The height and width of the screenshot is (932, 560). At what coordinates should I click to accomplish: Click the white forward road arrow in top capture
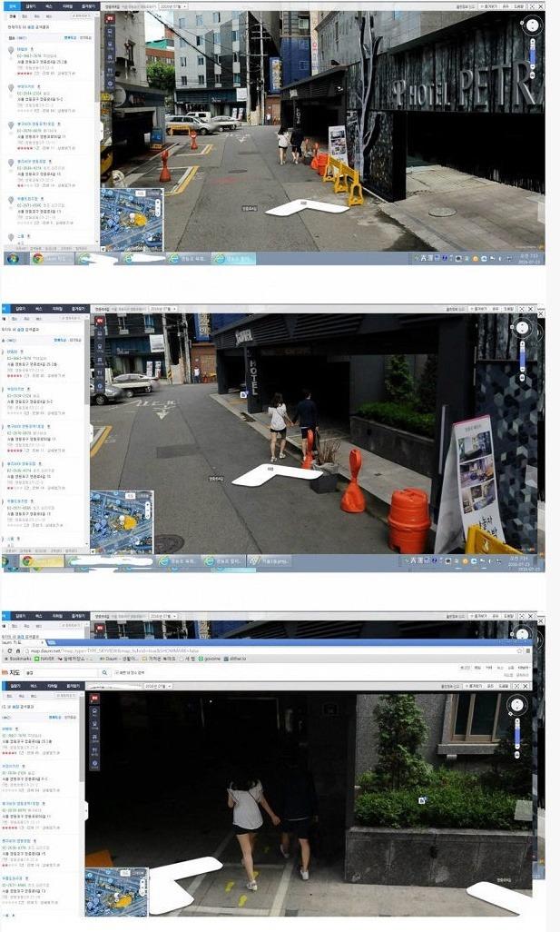point(306,207)
